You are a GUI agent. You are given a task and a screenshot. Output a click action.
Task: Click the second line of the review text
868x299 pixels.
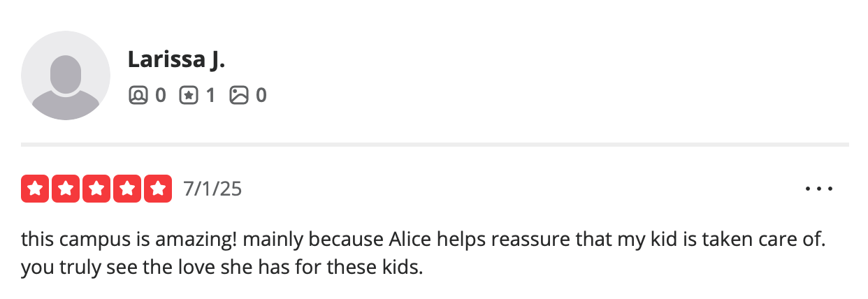coord(222,268)
